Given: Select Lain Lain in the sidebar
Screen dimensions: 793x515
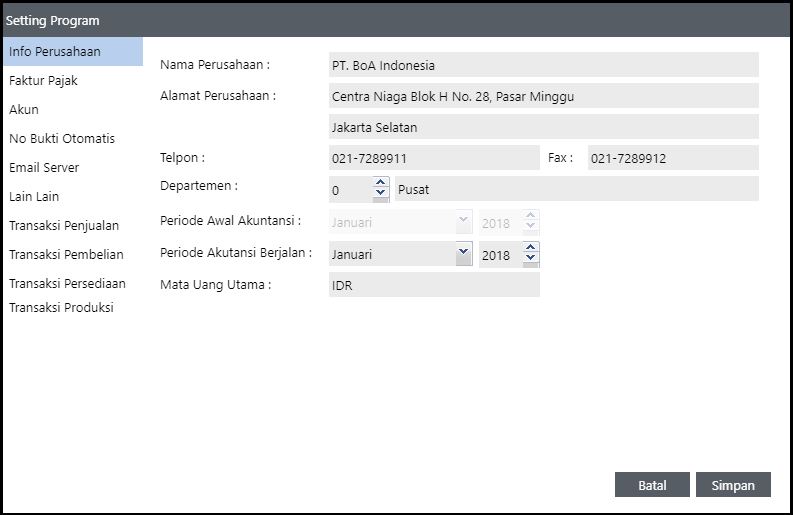Looking at the screenshot, I should click(x=34, y=196).
